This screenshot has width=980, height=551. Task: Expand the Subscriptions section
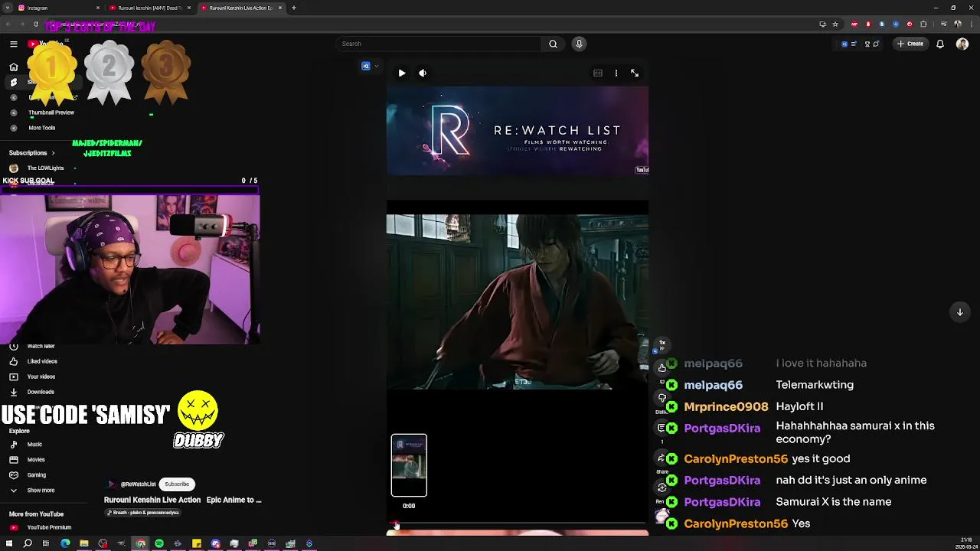coord(32,153)
